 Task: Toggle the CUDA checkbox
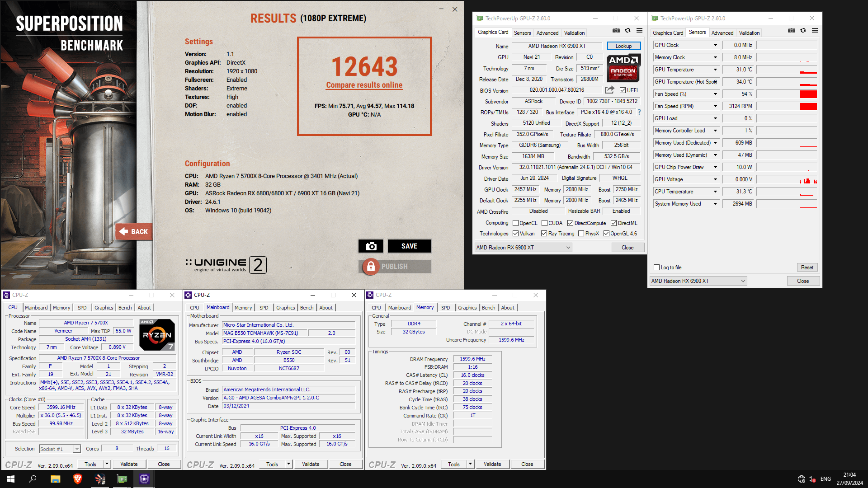click(544, 223)
